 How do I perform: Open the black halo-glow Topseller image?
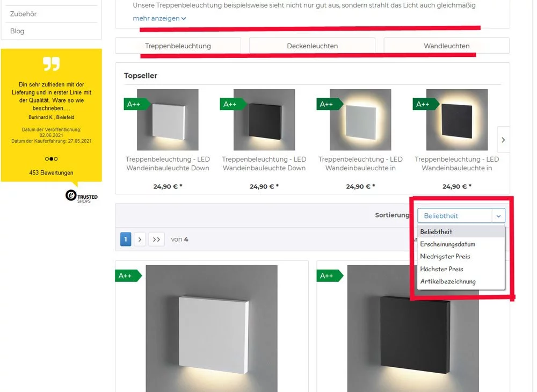457,120
